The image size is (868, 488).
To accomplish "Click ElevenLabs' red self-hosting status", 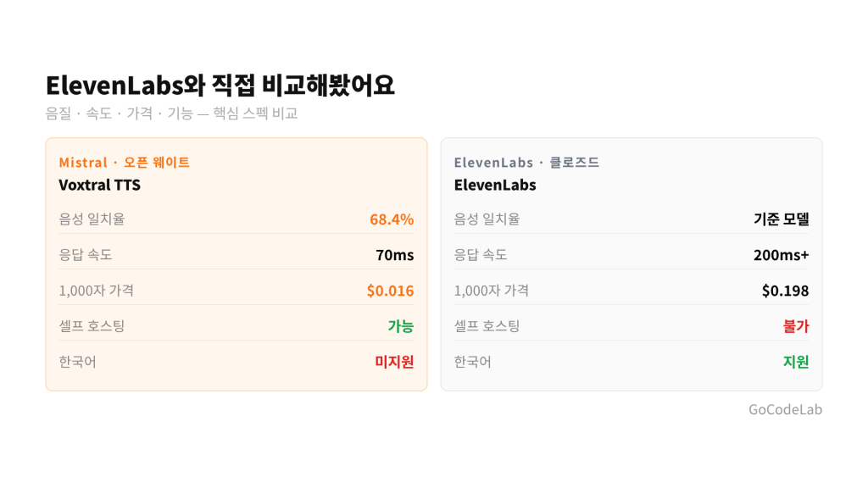I will coord(796,326).
